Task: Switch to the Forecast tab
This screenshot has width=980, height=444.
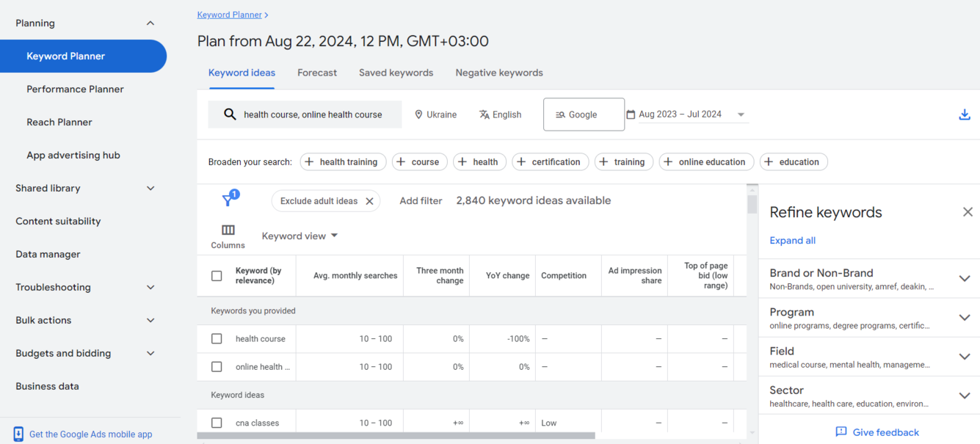Action: click(x=317, y=73)
